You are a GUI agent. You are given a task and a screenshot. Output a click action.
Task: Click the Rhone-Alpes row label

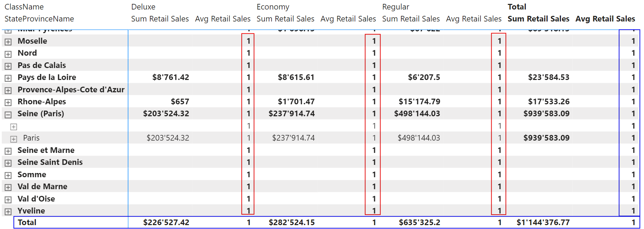tap(42, 101)
